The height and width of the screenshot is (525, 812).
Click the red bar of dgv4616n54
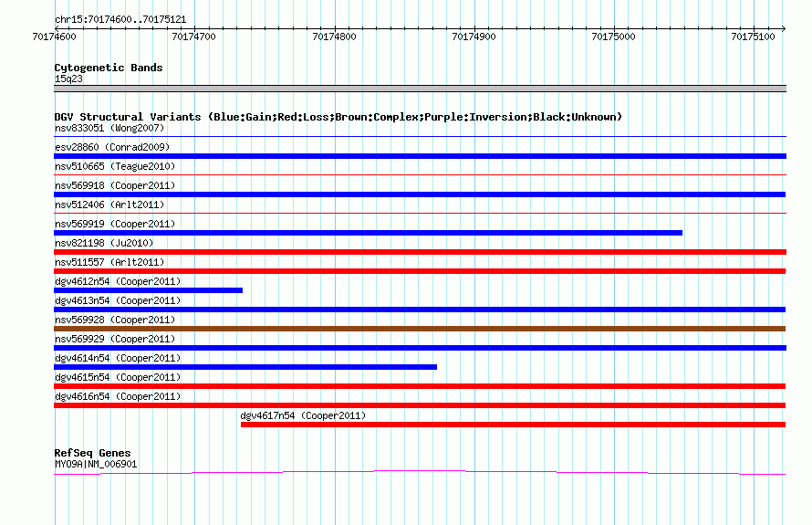tap(420, 405)
